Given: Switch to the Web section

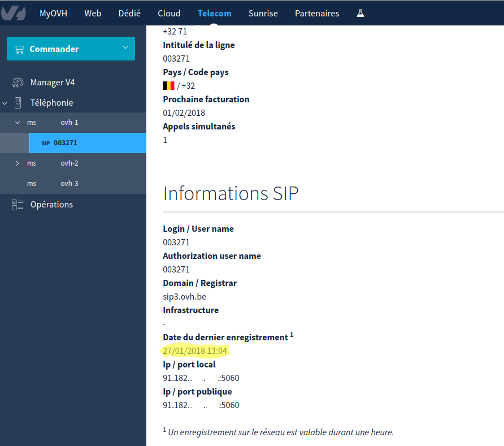Looking at the screenshot, I should 93,13.
